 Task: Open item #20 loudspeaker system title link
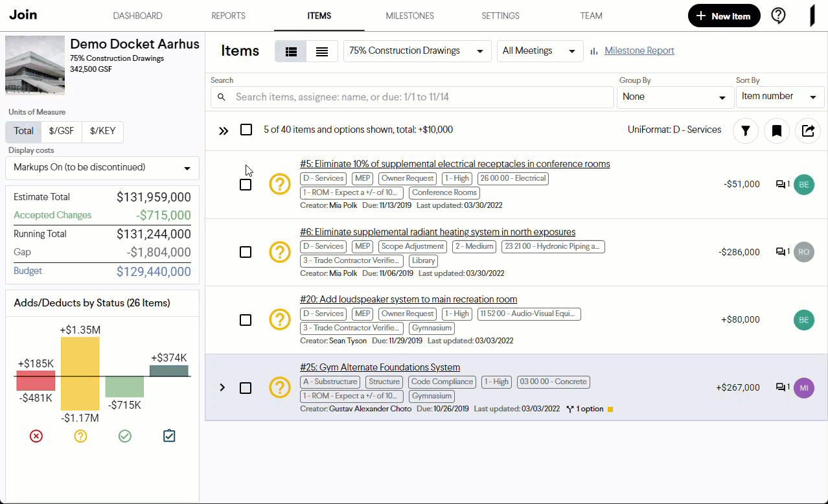[409, 299]
